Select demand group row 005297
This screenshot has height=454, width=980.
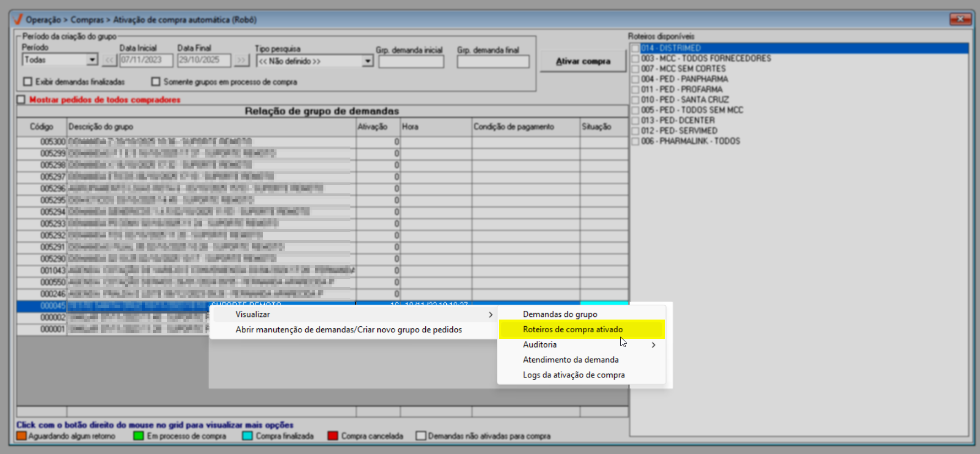tap(322, 177)
